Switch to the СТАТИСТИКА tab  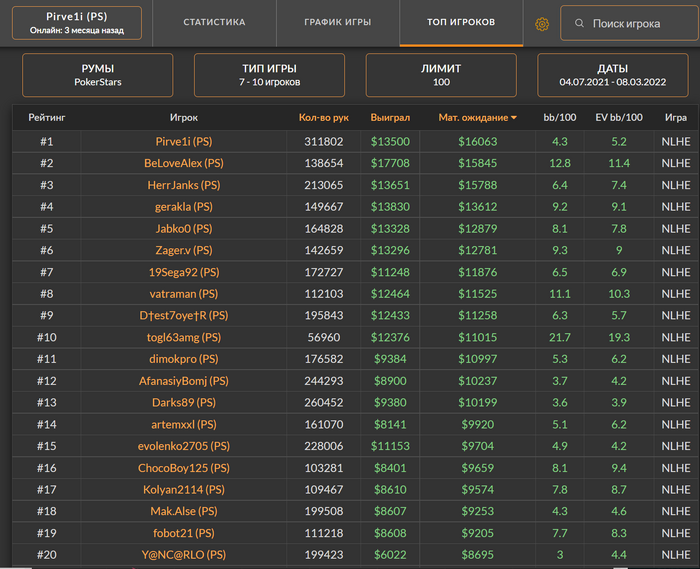[214, 22]
